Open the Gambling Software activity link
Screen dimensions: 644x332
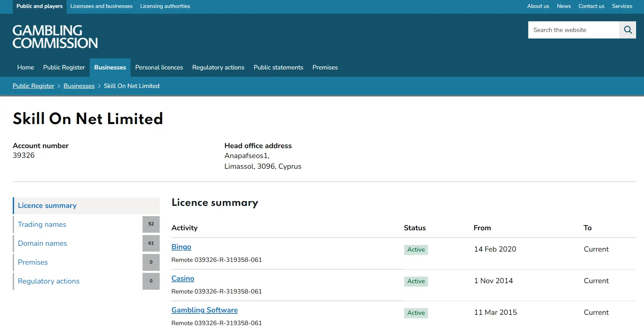(x=205, y=310)
